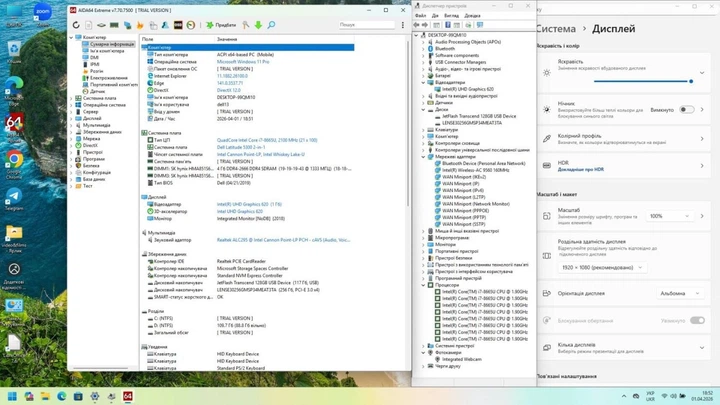Screen dimensions: 720x405
Task: Click the Forward arrow in Device Manager toolbar
Action: tap(425, 25)
